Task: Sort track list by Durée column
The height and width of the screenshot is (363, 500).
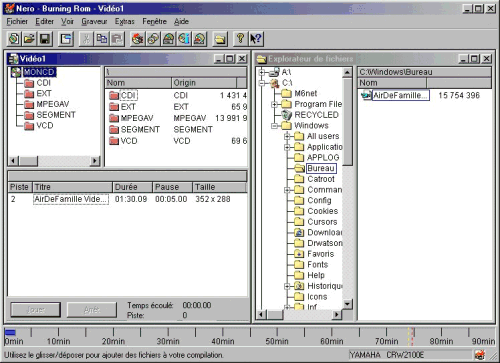Action: tap(132, 187)
